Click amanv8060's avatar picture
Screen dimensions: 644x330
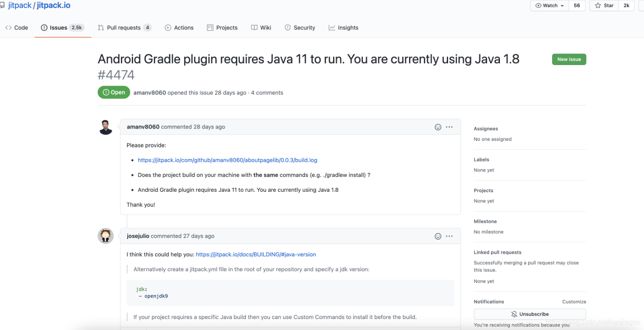tap(105, 127)
